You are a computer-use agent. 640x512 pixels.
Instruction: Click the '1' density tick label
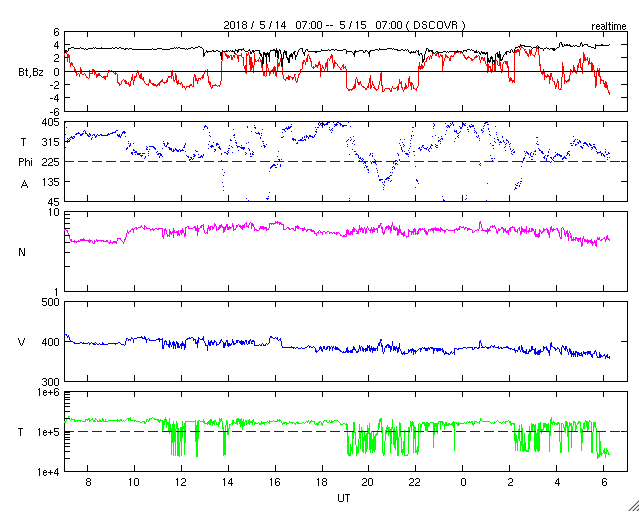click(x=57, y=292)
